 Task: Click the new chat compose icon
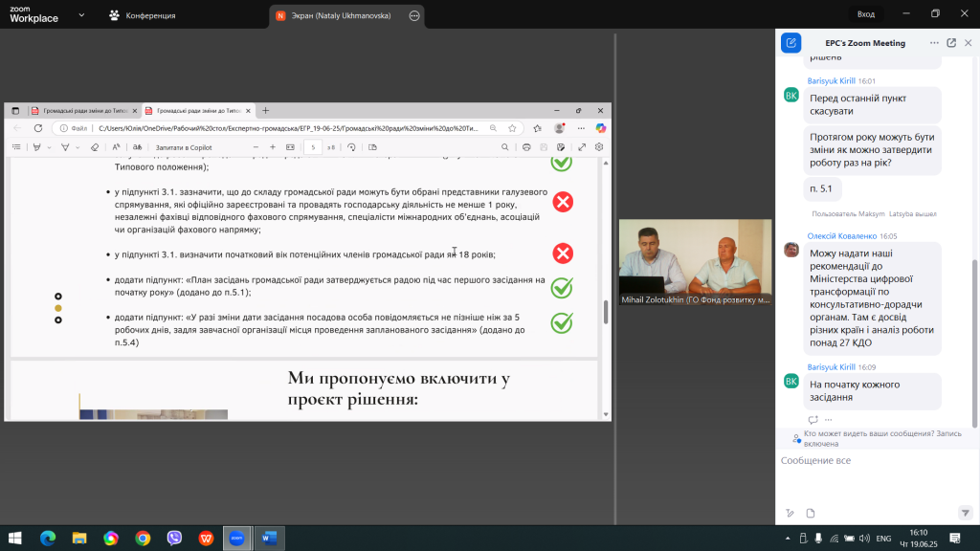791,43
